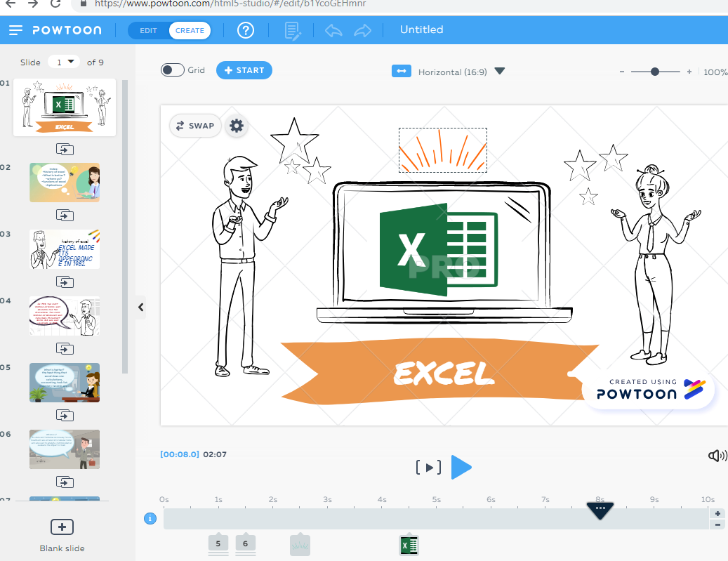Open the script notes icon
The height and width of the screenshot is (561, 728).
click(293, 31)
